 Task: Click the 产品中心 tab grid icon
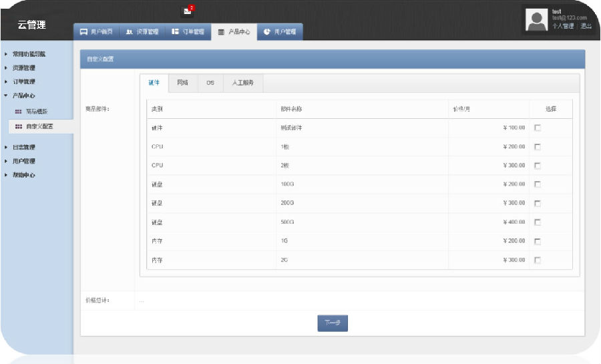[221, 31]
